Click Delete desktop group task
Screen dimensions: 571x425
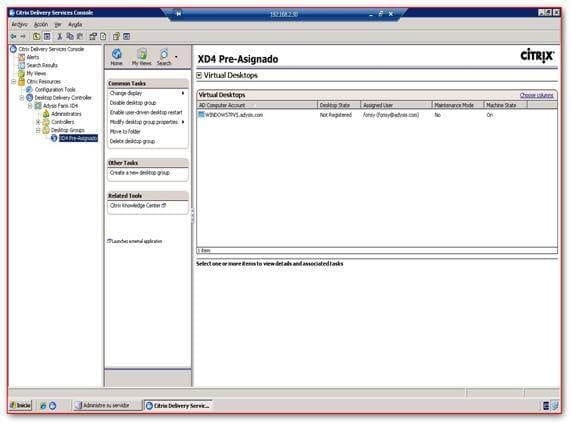(x=132, y=141)
